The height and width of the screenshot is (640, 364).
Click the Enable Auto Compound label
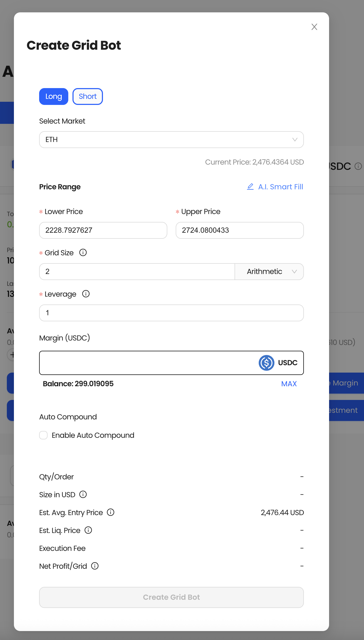[x=93, y=435]
